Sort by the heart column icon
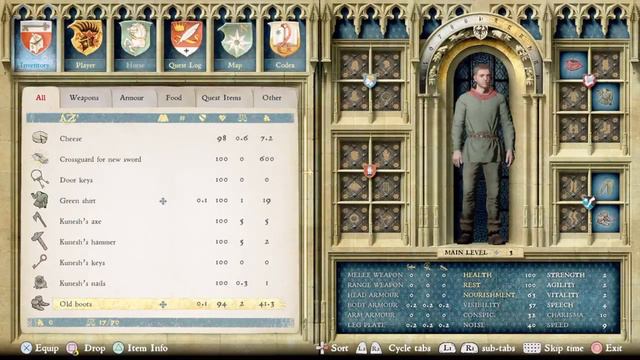640x360 pixels. [222, 118]
